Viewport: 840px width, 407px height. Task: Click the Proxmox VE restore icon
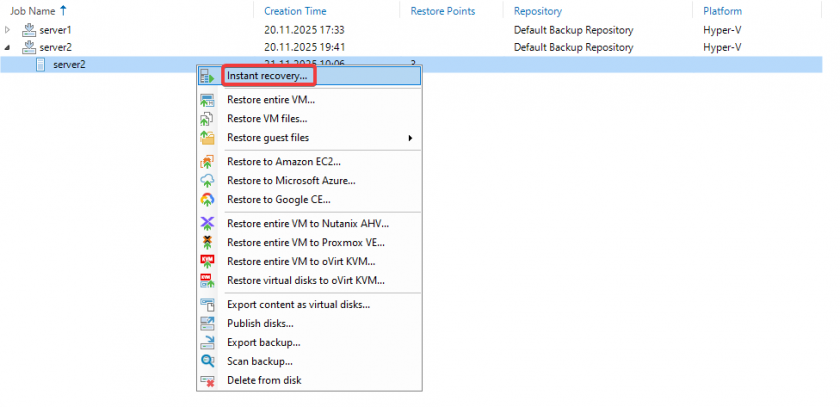(207, 242)
